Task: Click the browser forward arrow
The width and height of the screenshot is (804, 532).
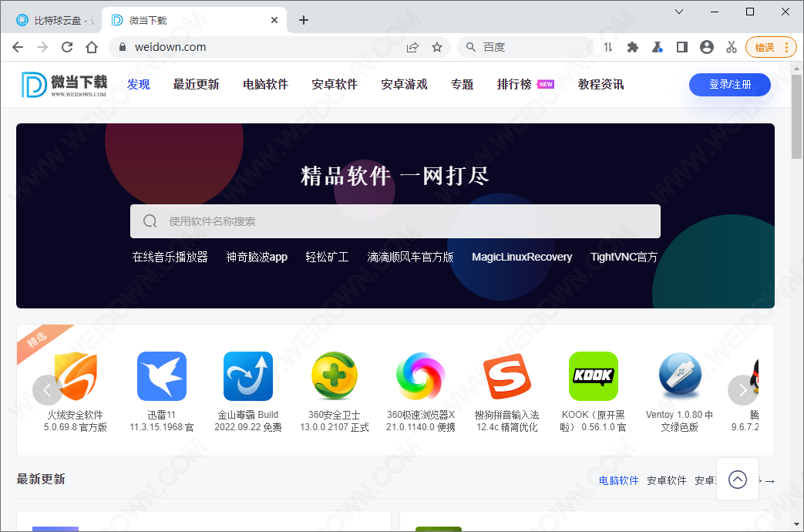Action: pyautogui.click(x=42, y=47)
